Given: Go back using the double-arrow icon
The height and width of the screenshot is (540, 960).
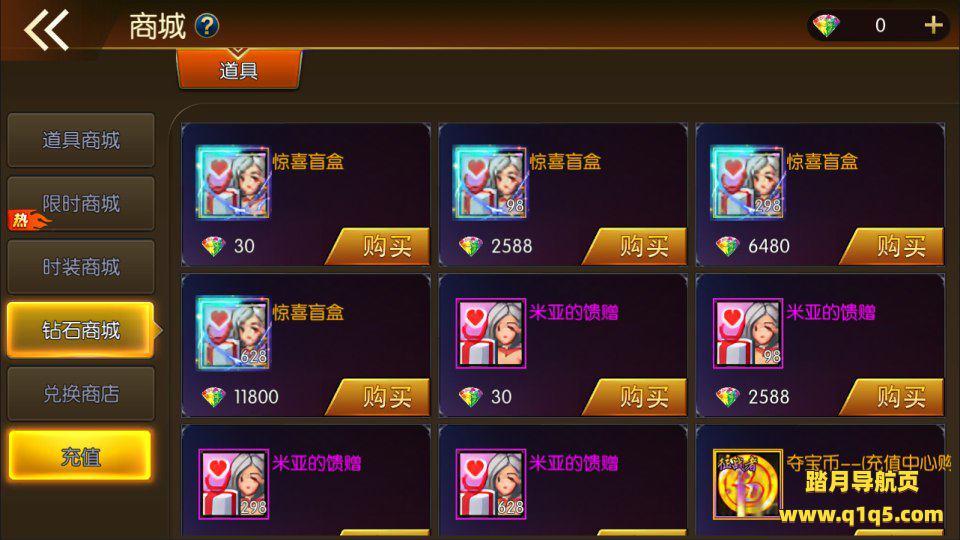Looking at the screenshot, I should 46,29.
